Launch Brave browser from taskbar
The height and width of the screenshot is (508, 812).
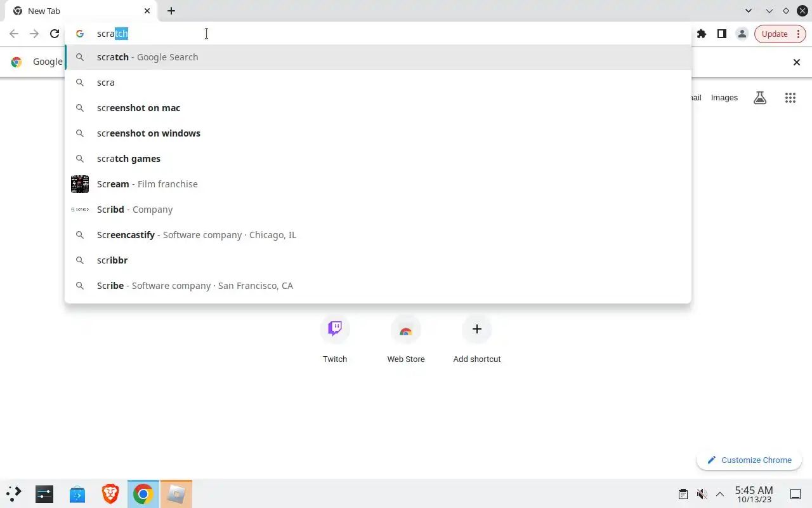tap(110, 493)
